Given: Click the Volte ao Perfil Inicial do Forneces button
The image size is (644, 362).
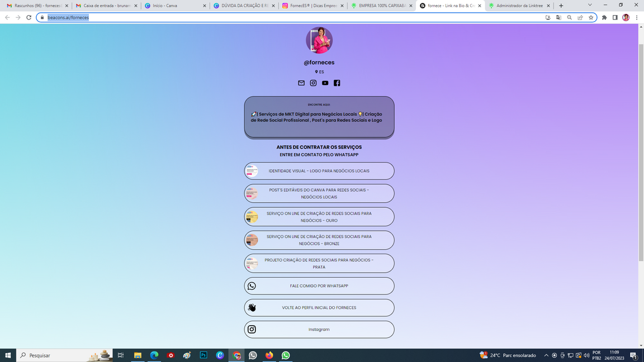Looking at the screenshot, I should pyautogui.click(x=319, y=308).
